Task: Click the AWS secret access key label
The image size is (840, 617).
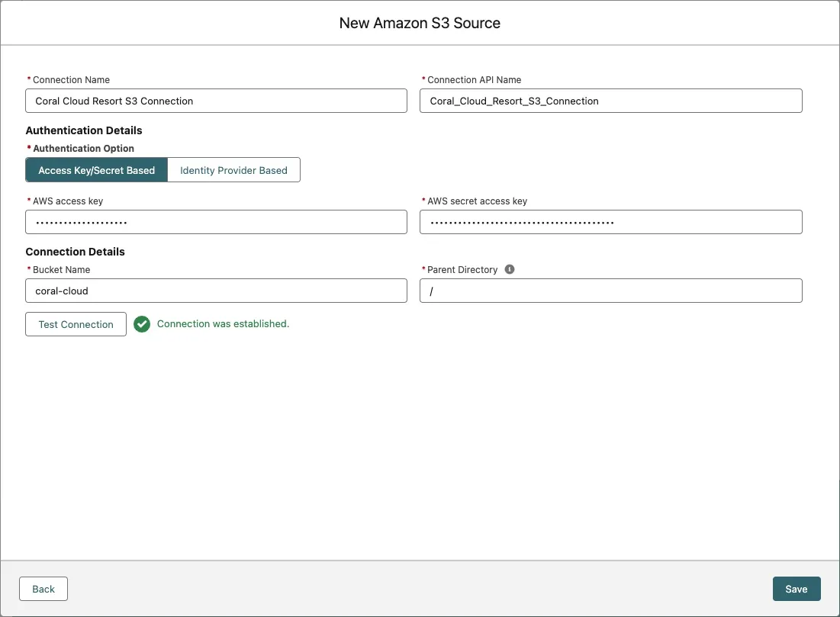Action: coord(477,201)
